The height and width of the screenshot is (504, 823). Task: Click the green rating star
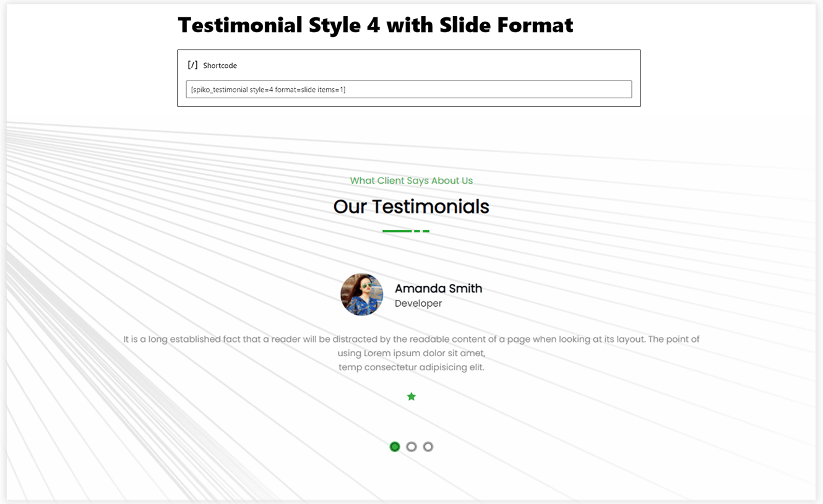click(x=411, y=396)
